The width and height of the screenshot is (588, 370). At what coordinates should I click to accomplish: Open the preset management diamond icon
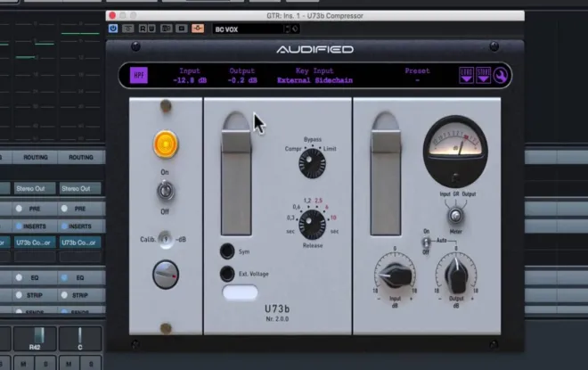click(295, 29)
